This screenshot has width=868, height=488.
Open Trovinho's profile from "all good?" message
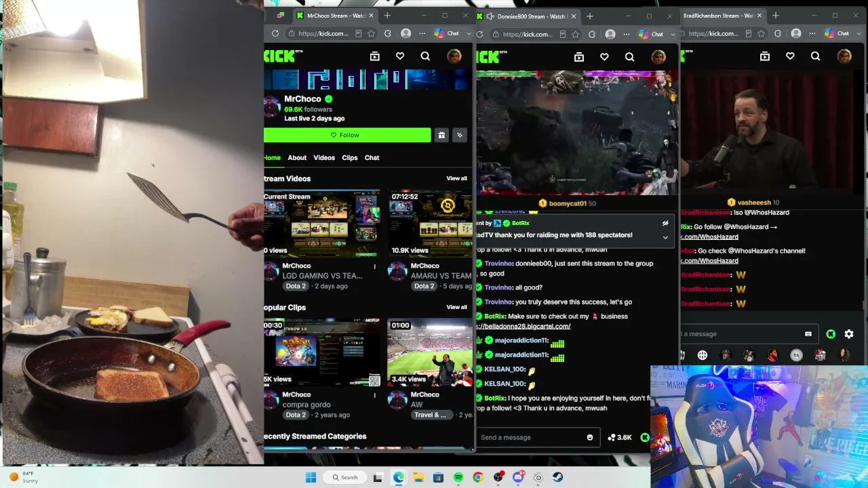pyautogui.click(x=498, y=288)
